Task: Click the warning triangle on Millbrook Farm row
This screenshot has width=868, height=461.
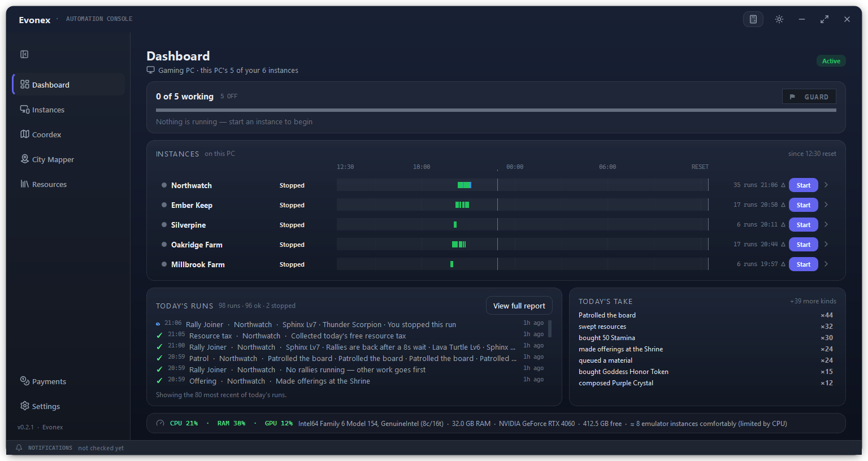Action: [x=783, y=264]
